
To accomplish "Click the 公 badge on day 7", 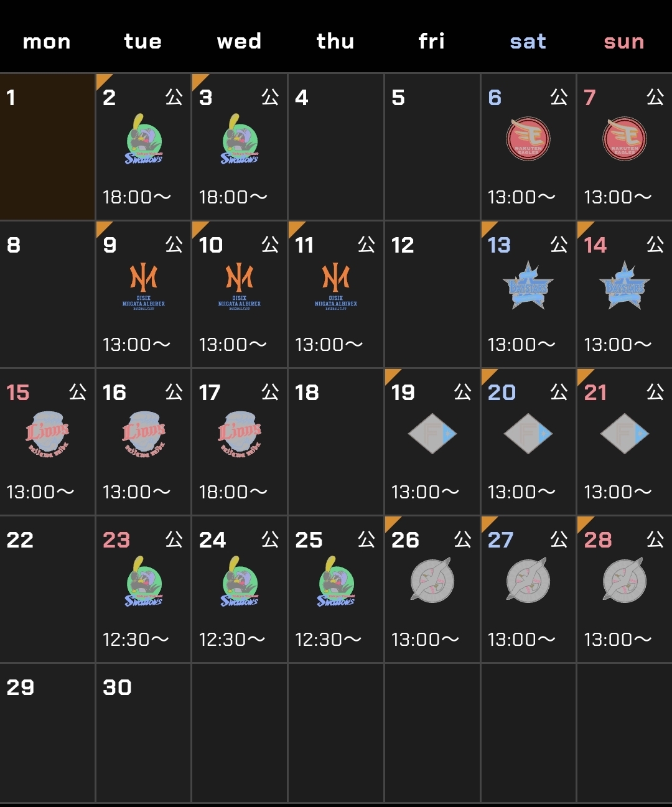I will [655, 97].
